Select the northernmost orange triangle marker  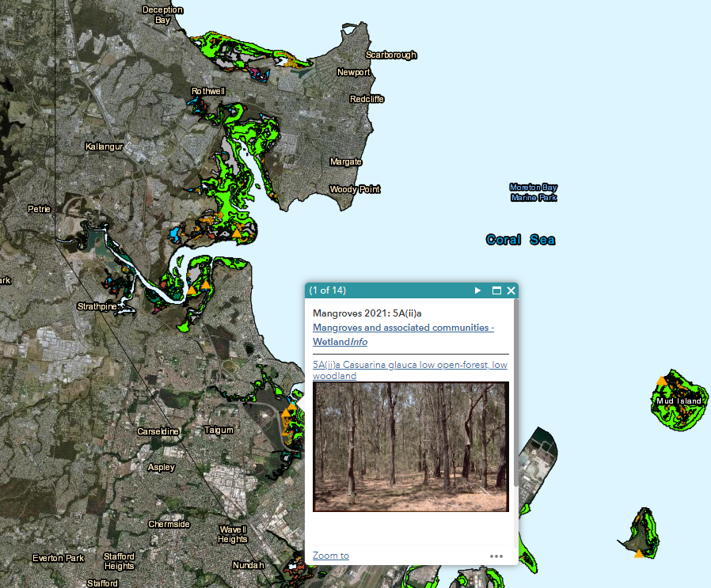click(236, 233)
